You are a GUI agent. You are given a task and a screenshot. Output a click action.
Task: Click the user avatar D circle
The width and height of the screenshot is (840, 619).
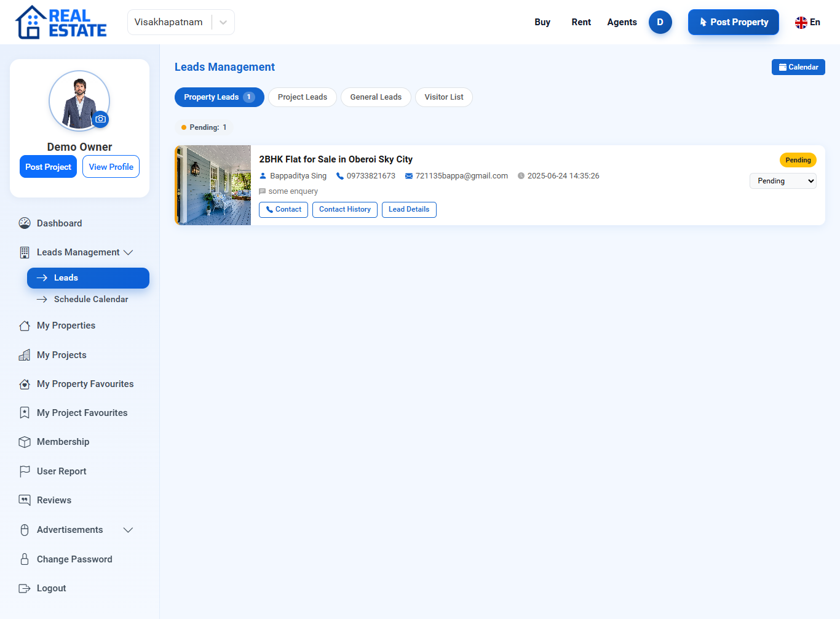[660, 22]
